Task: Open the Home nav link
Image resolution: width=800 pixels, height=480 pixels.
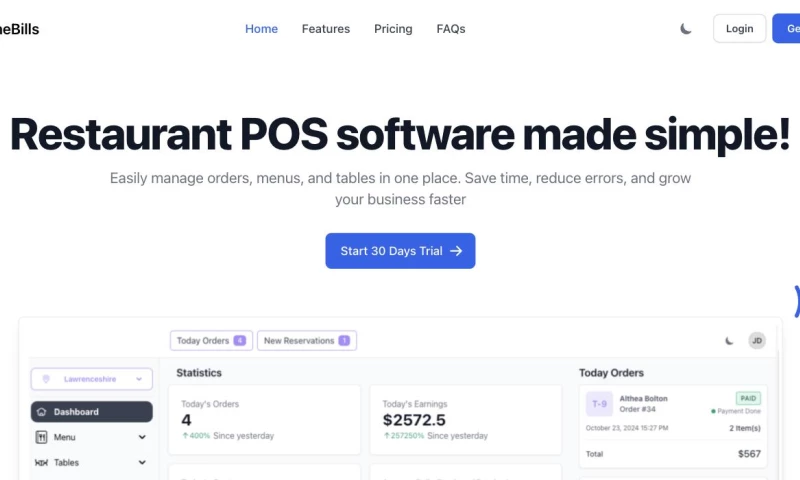Action: click(261, 29)
